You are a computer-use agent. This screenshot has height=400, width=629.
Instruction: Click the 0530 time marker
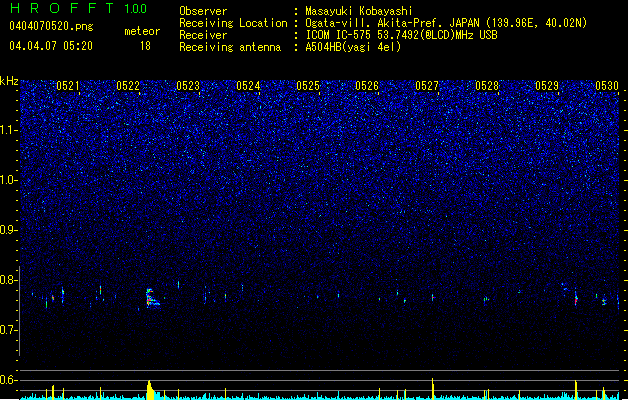(607, 86)
